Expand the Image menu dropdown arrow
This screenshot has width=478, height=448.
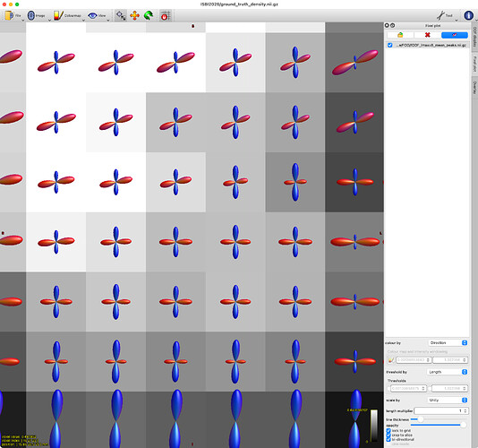click(x=49, y=20)
